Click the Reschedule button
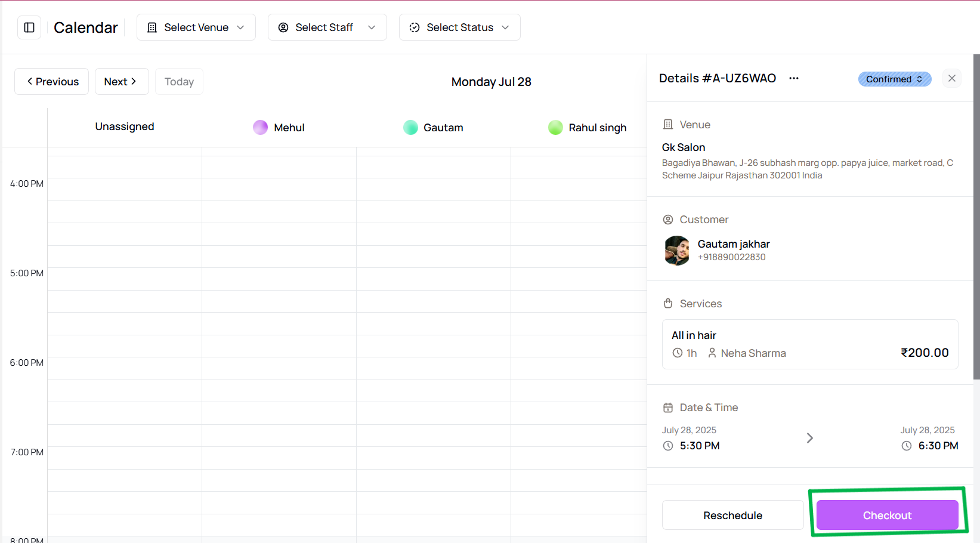Image resolution: width=980 pixels, height=543 pixels. pos(733,515)
